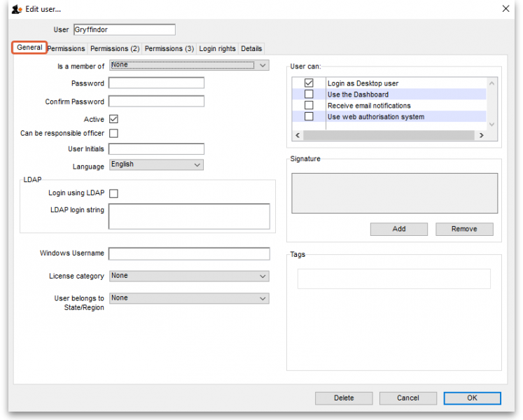Enable Login using LDAP checkbox
Viewport: 523px width, 420px height.
click(113, 193)
